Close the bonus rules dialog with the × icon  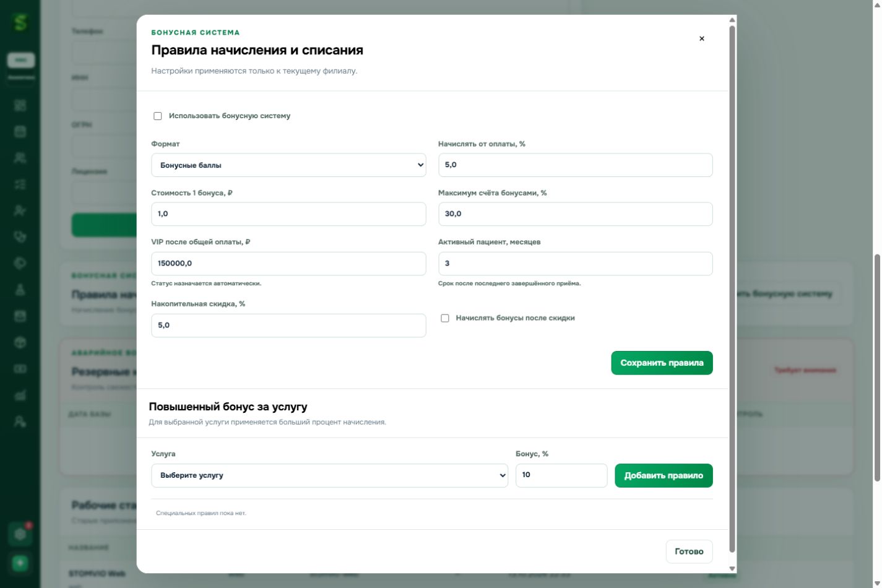pos(701,38)
